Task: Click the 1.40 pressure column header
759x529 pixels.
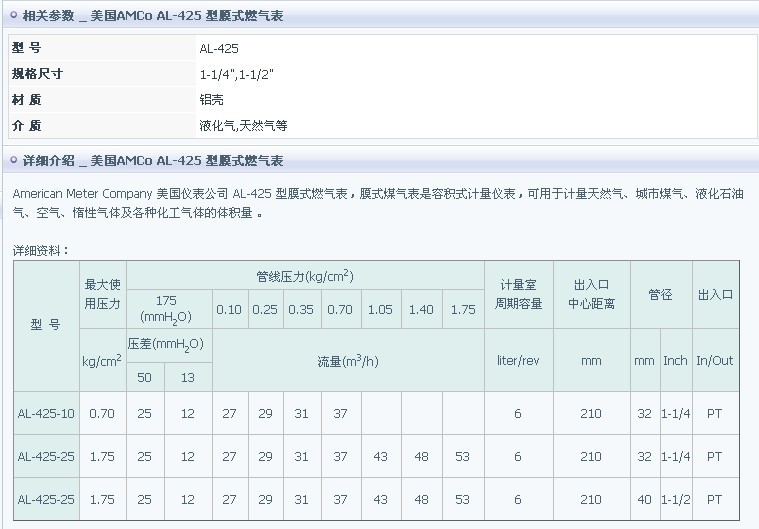Action: [422, 309]
